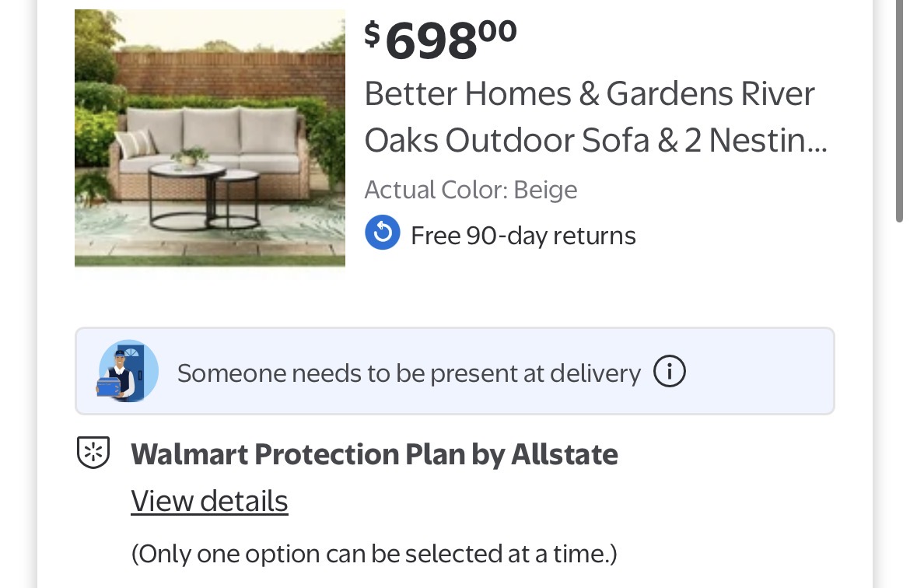The image size is (910, 588).
Task: Open the outdoor sofa product thumbnail
Action: click(210, 138)
